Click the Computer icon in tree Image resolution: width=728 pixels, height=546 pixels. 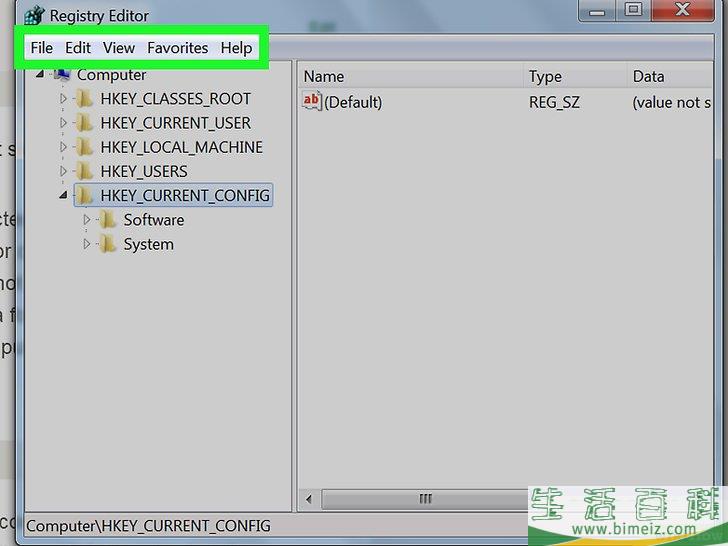click(x=62, y=74)
